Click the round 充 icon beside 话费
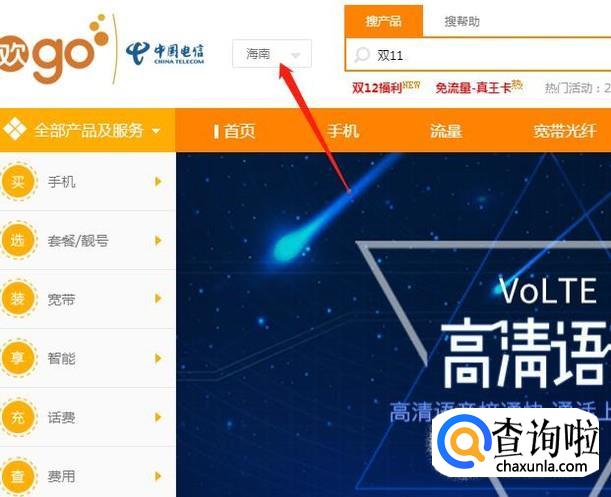 (x=18, y=417)
